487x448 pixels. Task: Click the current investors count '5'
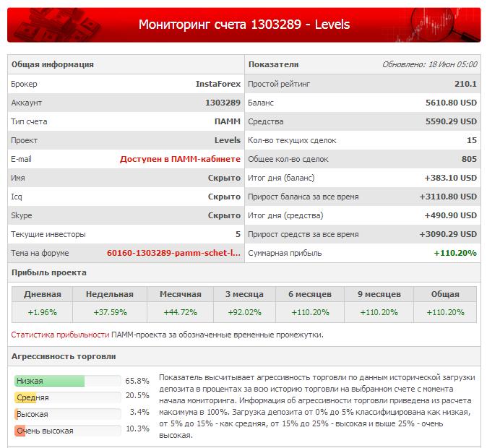238,234
